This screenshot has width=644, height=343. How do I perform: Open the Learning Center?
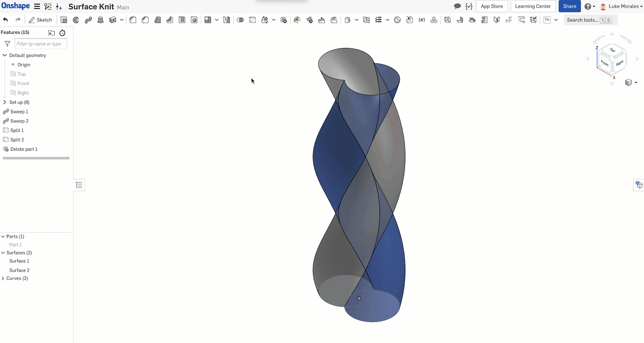click(533, 6)
